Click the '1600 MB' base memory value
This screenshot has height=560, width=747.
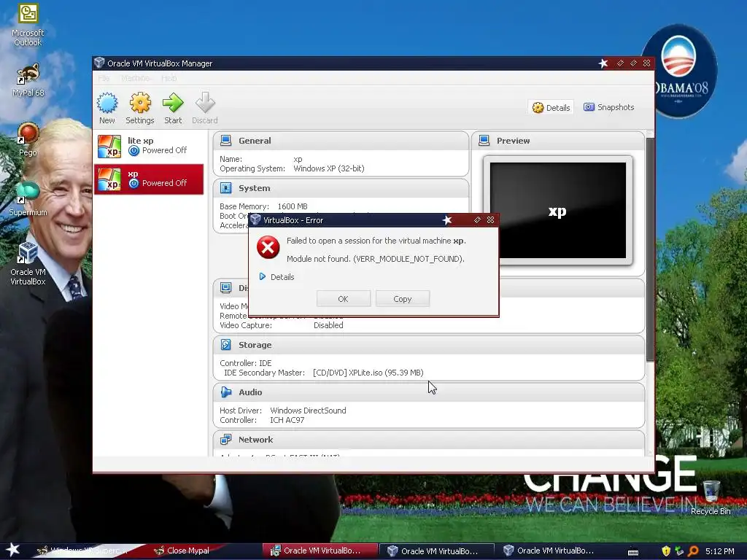pos(293,206)
